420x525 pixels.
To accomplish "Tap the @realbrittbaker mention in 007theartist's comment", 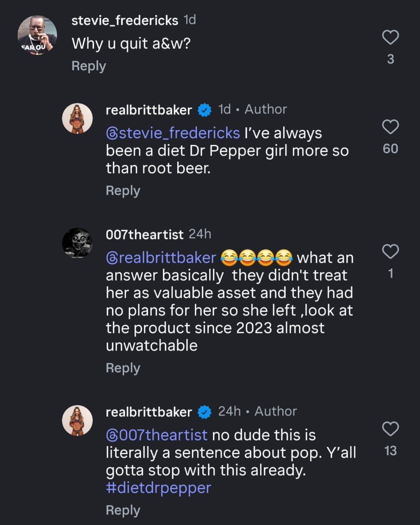I will point(161,258).
